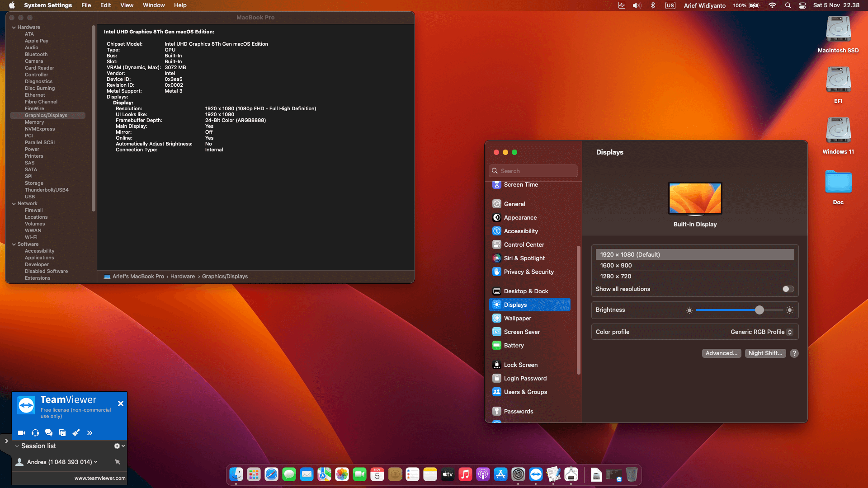
Task: Select 1600 × 900 resolution
Action: point(695,266)
